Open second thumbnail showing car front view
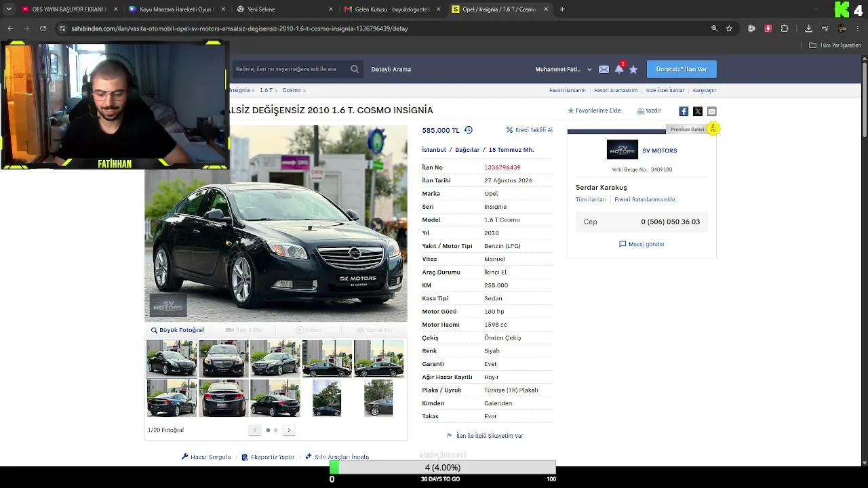Screen dimensions: 868x488 point(223,359)
